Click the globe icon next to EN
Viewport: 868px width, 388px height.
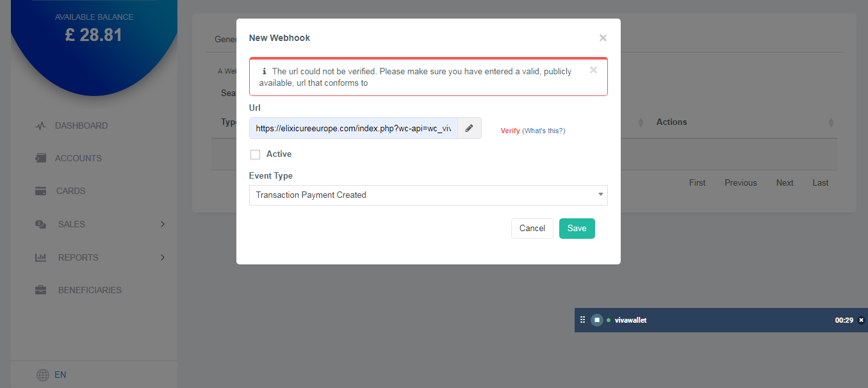click(x=42, y=375)
